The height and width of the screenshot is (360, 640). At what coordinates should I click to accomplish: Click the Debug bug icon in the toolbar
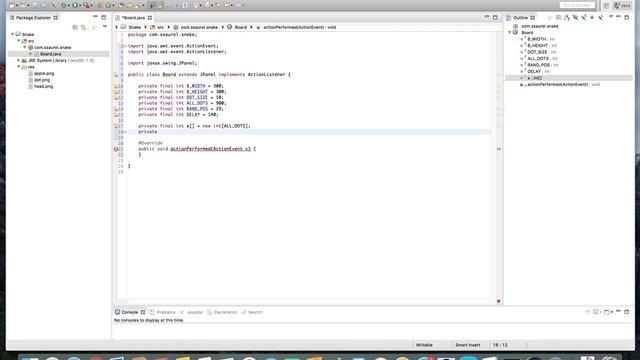(x=64, y=5)
